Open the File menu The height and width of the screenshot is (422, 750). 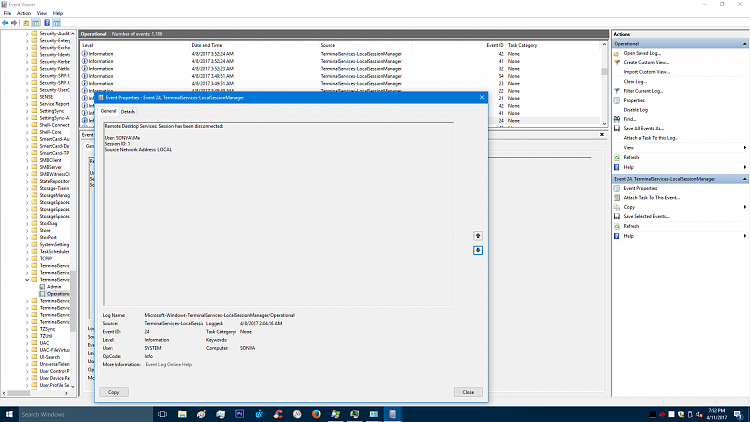click(7, 13)
